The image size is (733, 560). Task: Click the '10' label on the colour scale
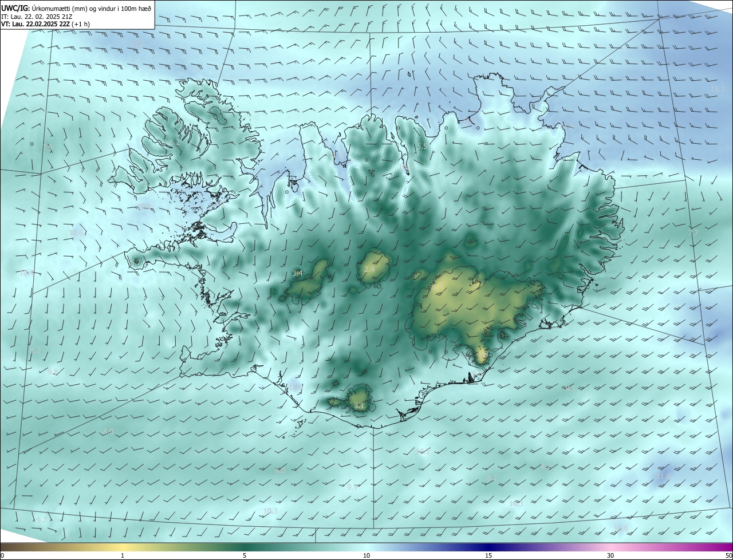tap(366, 555)
